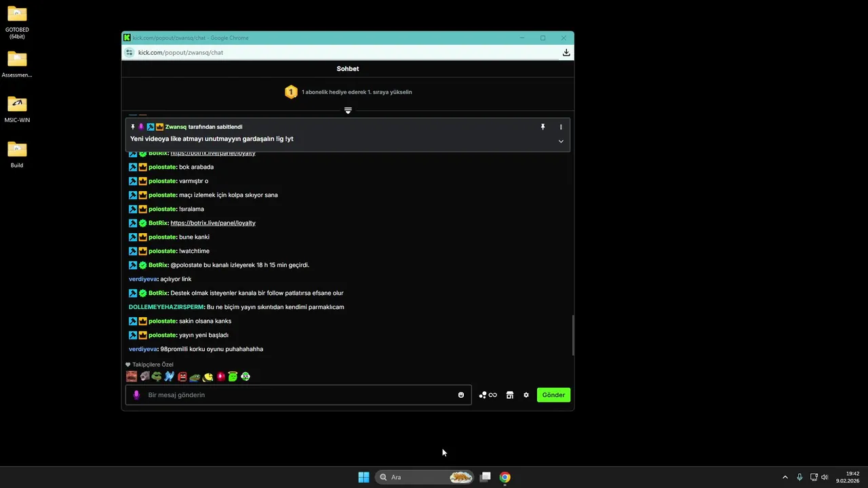Open channel points infinity icon
The width and height of the screenshot is (868, 488).
[488, 395]
